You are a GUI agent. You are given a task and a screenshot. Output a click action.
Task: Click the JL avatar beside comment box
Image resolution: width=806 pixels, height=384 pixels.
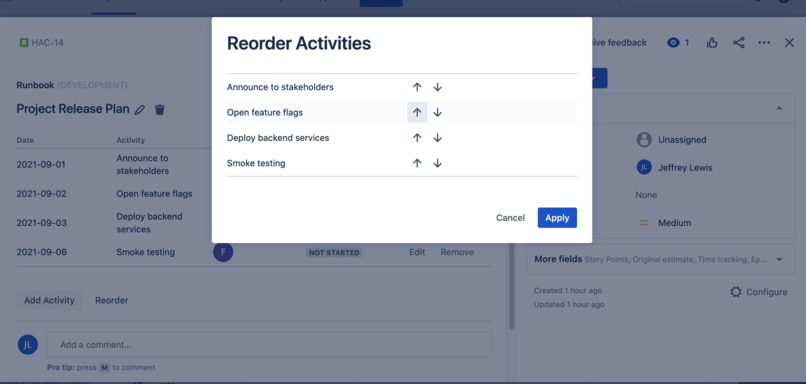pyautogui.click(x=28, y=344)
